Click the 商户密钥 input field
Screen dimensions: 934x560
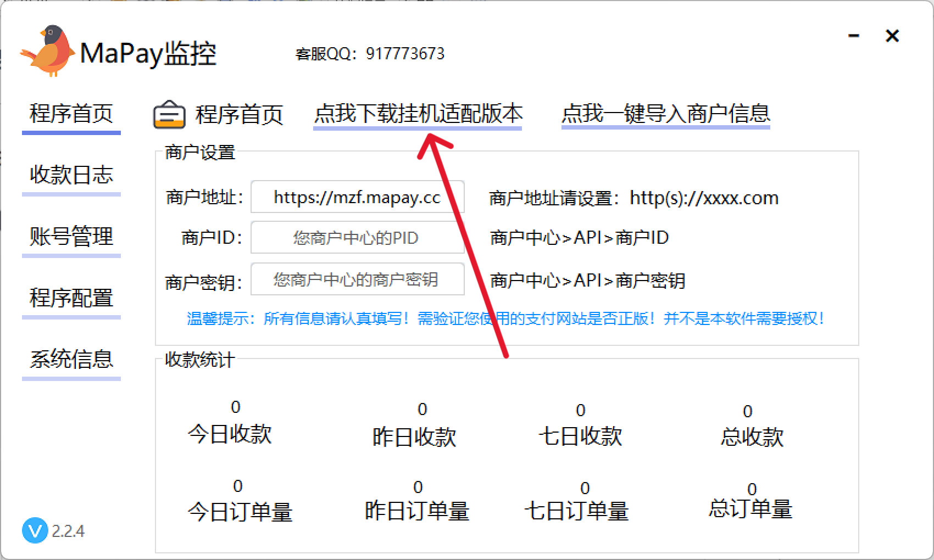(358, 279)
